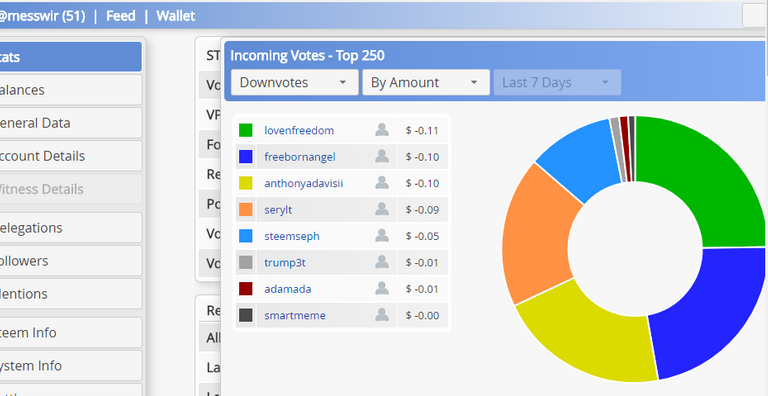The image size is (768, 396).
Task: Click the light blue steemseph legend swatch
Action: click(x=245, y=236)
